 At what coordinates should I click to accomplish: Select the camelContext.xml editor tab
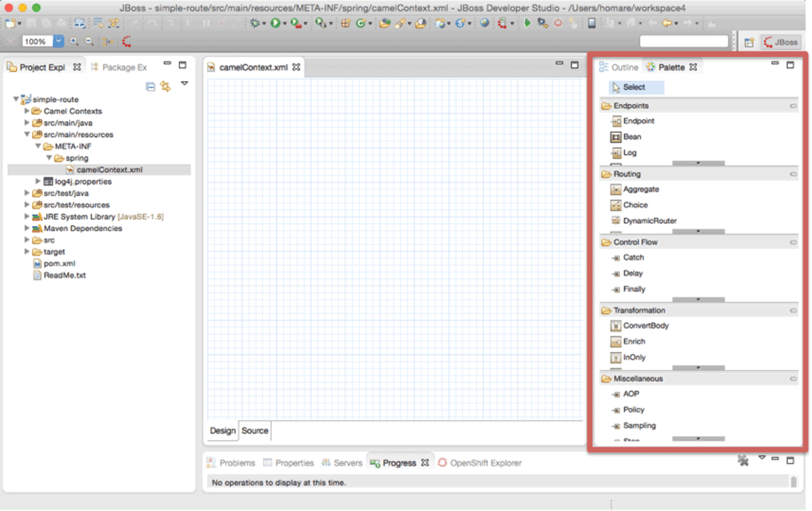[254, 67]
